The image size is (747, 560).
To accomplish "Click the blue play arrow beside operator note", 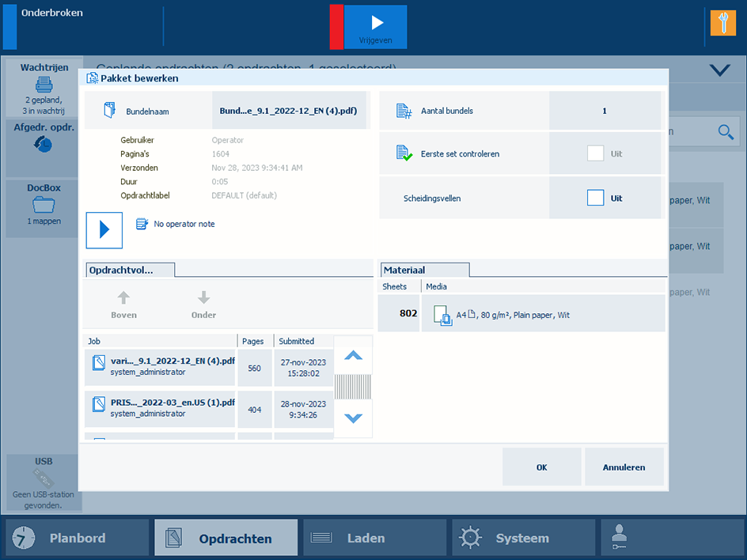I will (x=104, y=230).
